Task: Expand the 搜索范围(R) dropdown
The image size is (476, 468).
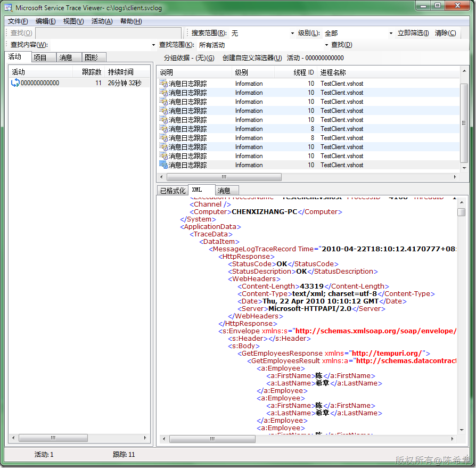Action: [x=292, y=33]
